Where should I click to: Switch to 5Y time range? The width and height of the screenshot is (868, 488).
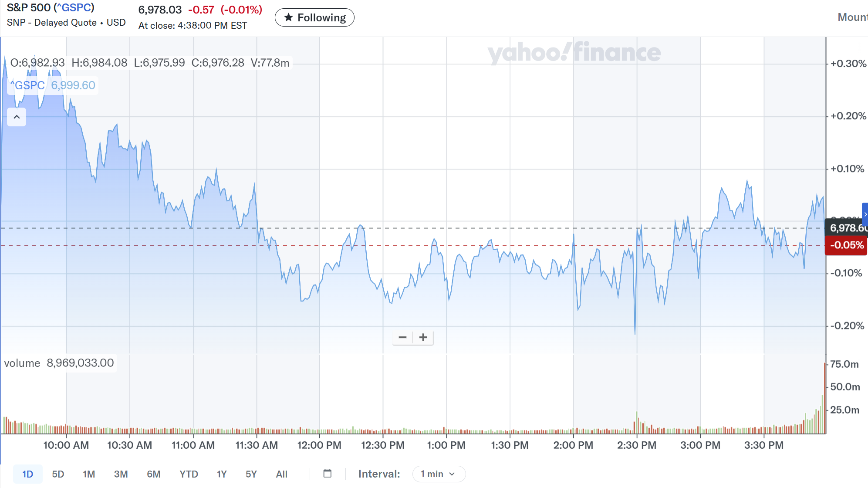[251, 474]
